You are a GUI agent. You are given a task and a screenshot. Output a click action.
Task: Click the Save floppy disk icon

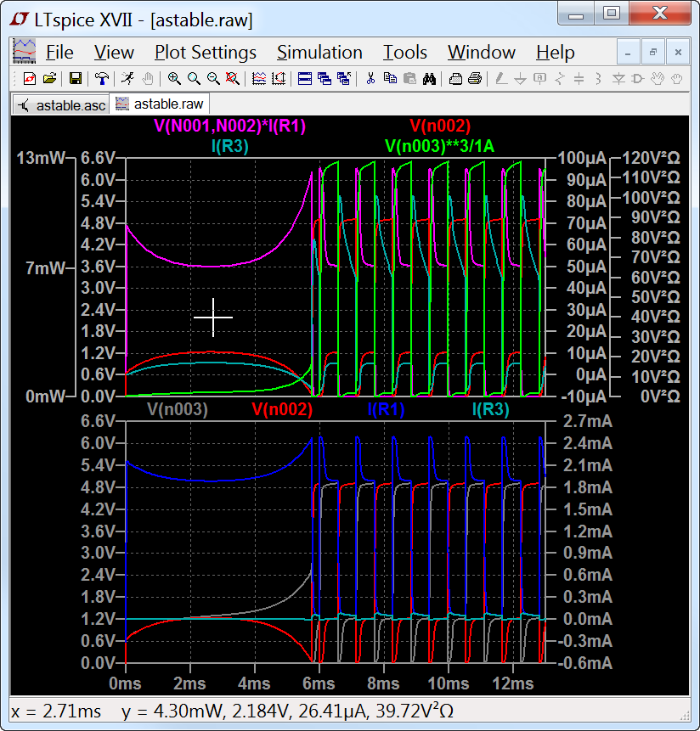[76, 79]
